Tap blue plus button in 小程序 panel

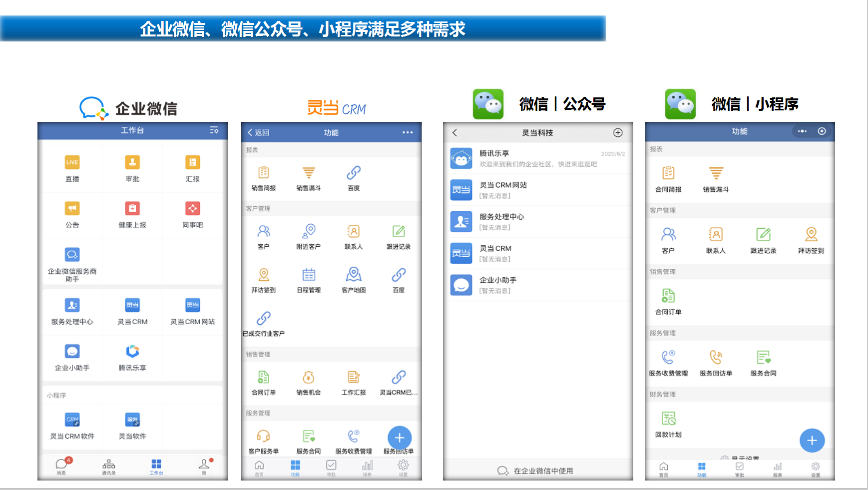[x=812, y=441]
